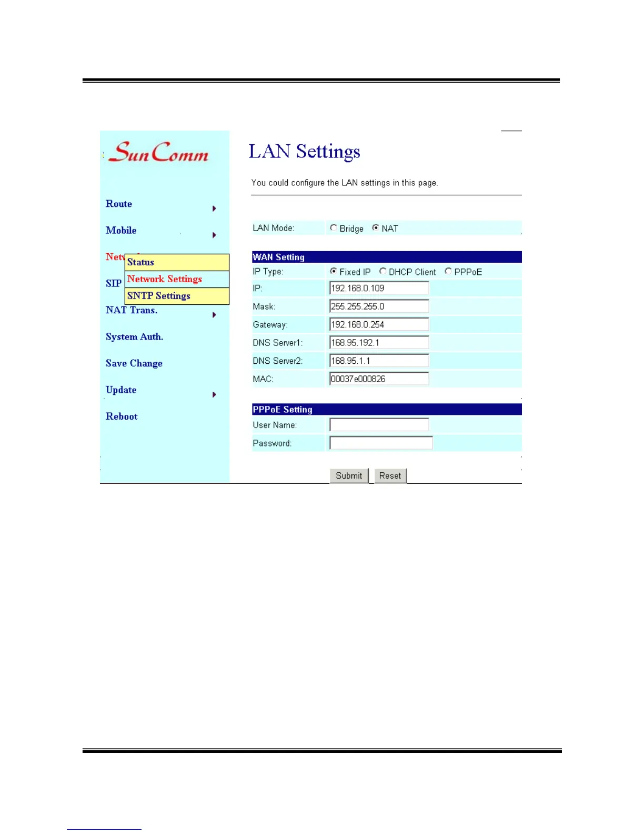Open the Update menu
The width and height of the screenshot is (644, 834).
pos(121,390)
